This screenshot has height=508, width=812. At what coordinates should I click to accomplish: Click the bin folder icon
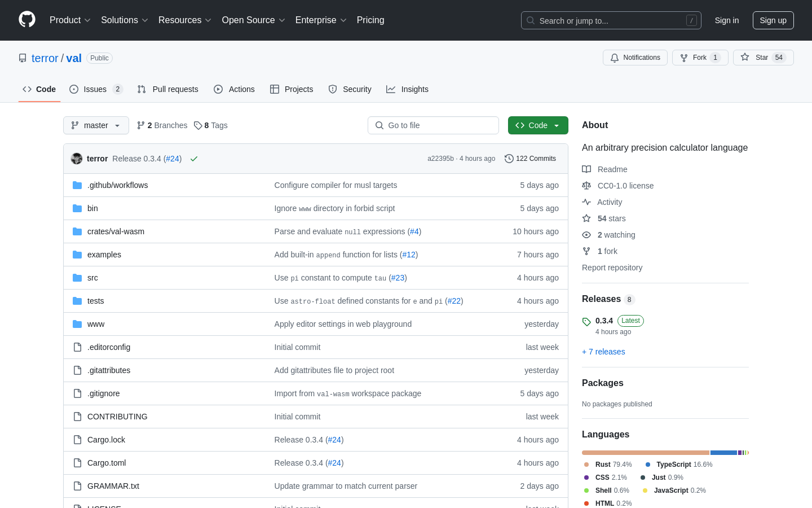tap(77, 208)
